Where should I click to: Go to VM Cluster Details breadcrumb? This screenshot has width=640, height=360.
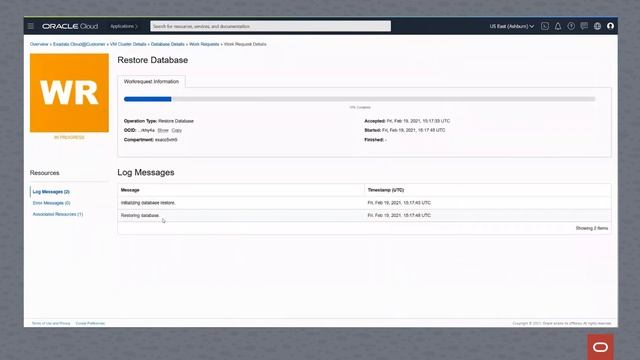point(128,44)
